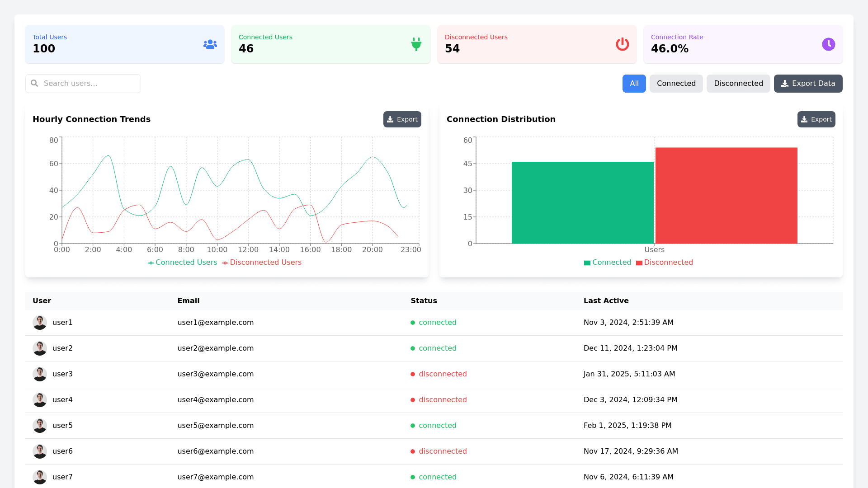Image resolution: width=868 pixels, height=488 pixels.
Task: Select the All filter tab
Action: coord(634,84)
